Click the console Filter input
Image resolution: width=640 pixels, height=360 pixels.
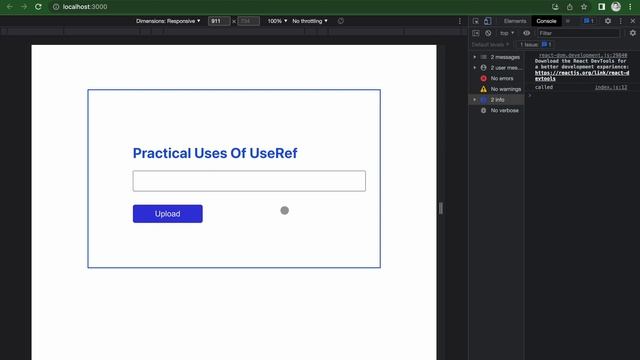tap(578, 33)
